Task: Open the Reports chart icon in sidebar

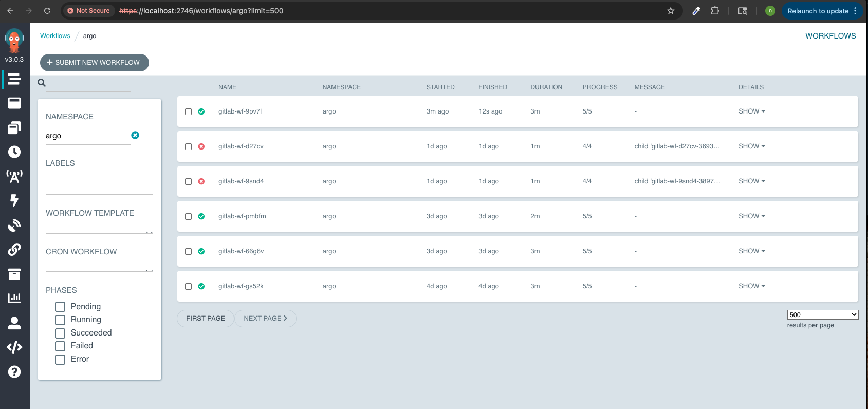Action: pyautogui.click(x=14, y=298)
